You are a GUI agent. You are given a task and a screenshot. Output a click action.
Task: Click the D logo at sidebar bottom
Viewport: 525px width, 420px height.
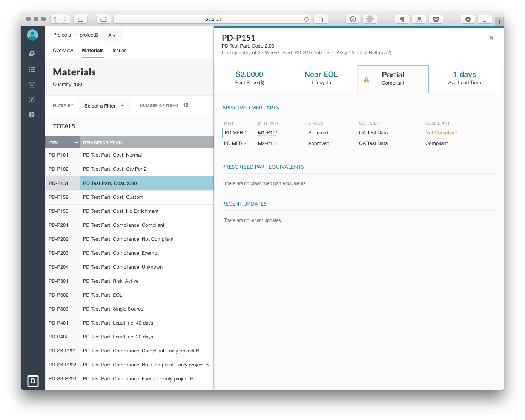click(33, 381)
